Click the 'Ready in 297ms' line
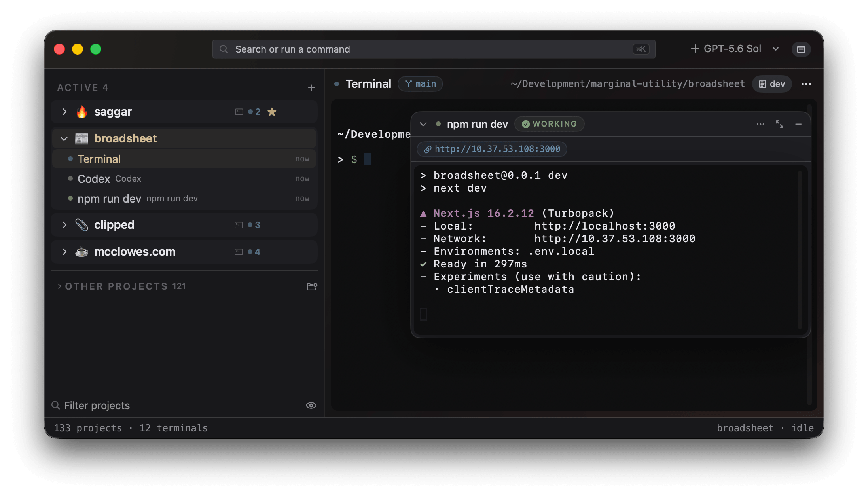 pos(474,264)
